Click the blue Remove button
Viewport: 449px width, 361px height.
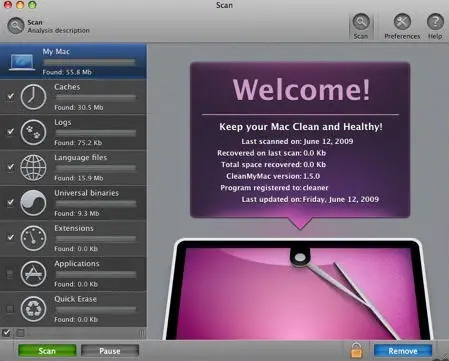point(403,351)
